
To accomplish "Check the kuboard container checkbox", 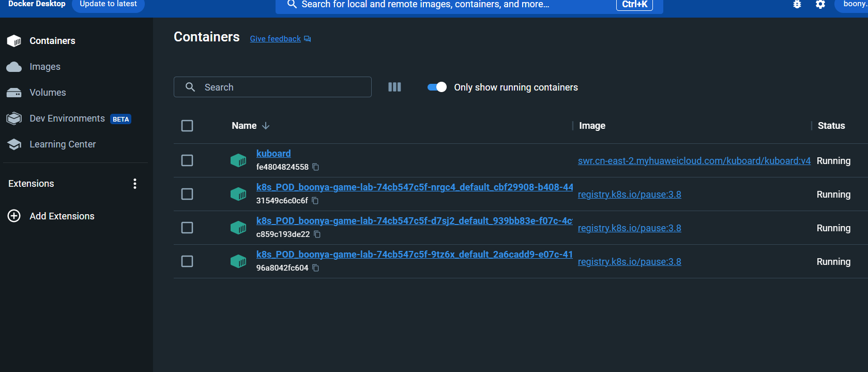I will [x=187, y=160].
